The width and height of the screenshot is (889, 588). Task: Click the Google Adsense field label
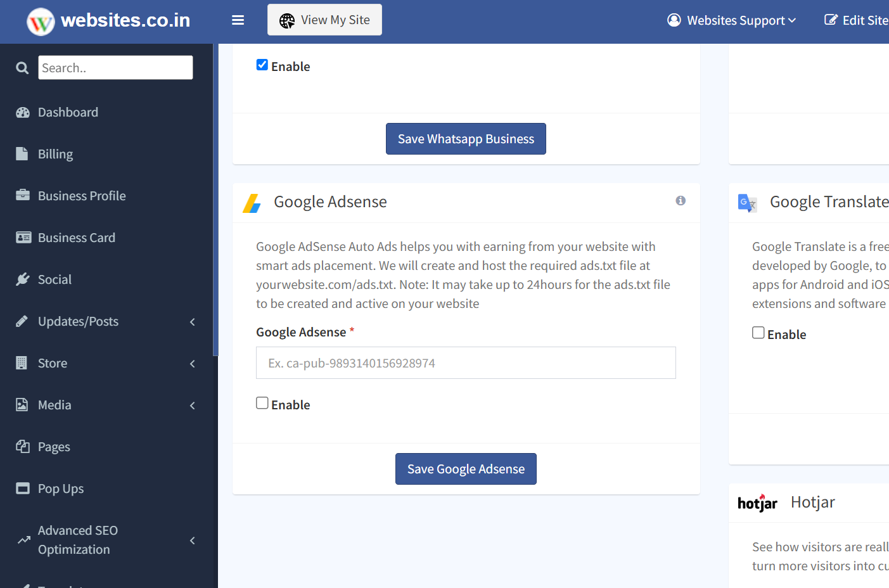(301, 332)
